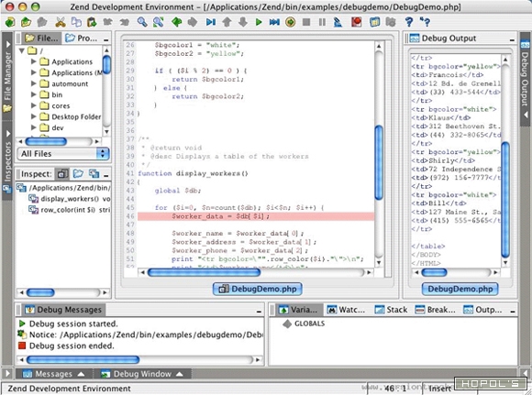The height and width of the screenshot is (395, 532).
Task: Select the /Applications/Zend/bin/ inspector root
Action: (x=64, y=188)
